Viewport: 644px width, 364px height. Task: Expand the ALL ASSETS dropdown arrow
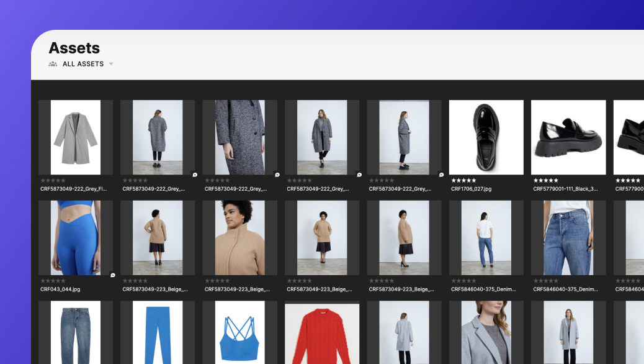(111, 64)
